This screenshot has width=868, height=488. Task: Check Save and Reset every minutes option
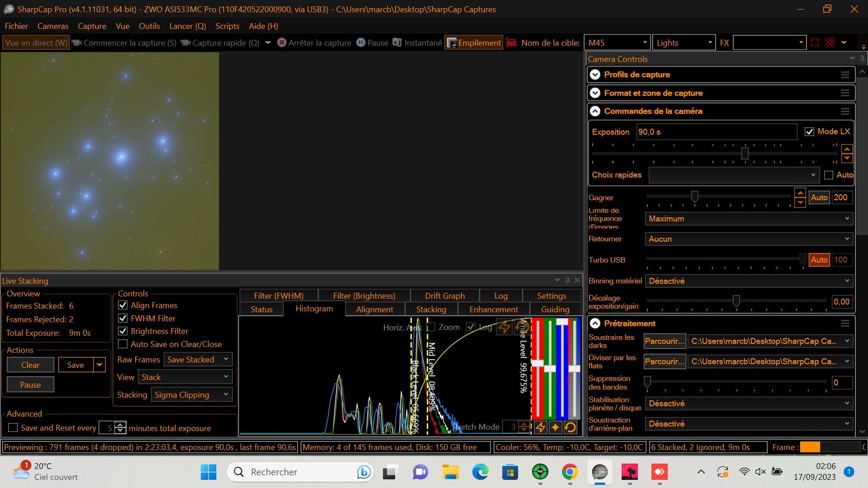13,427
